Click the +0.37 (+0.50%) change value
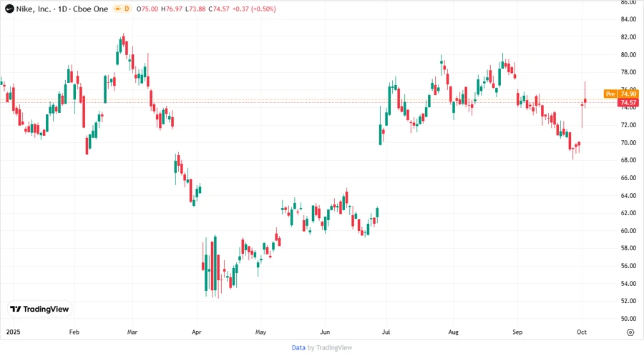Screen dimensions: 644x356 [255, 9]
